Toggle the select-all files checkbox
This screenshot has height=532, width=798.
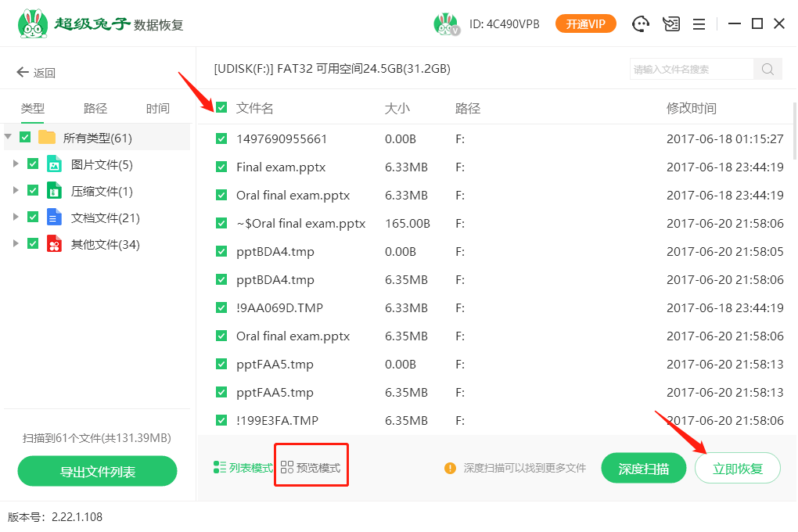tap(221, 108)
